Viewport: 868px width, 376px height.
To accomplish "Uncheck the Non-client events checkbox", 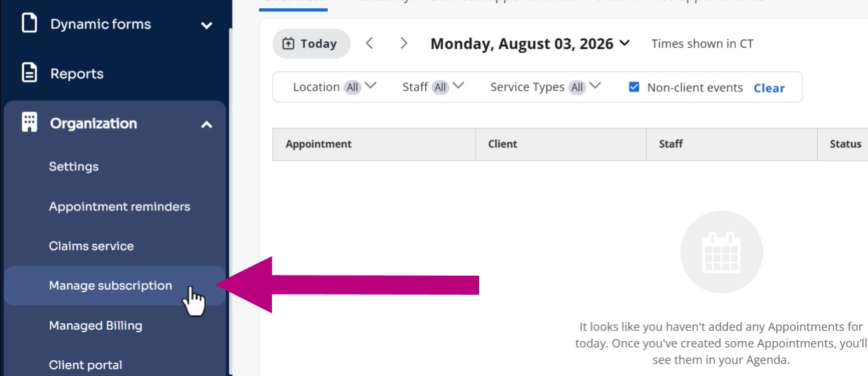I will (634, 87).
